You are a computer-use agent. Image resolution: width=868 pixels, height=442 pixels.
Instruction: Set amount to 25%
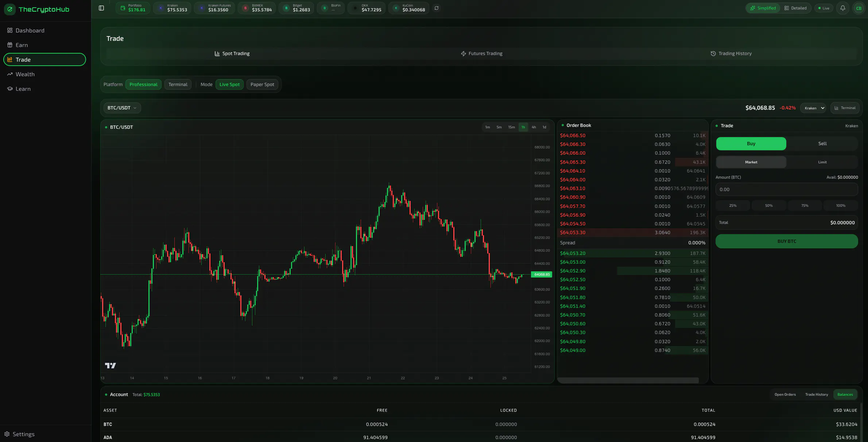733,206
